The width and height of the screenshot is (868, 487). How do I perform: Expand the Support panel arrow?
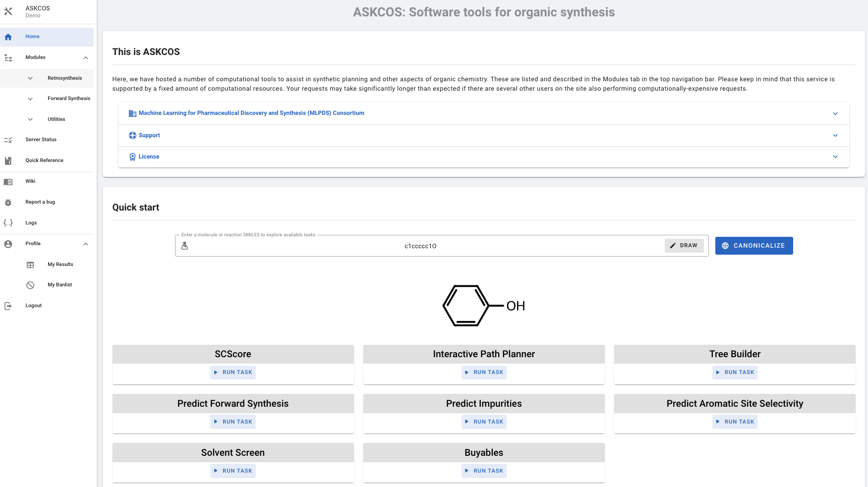coord(835,135)
